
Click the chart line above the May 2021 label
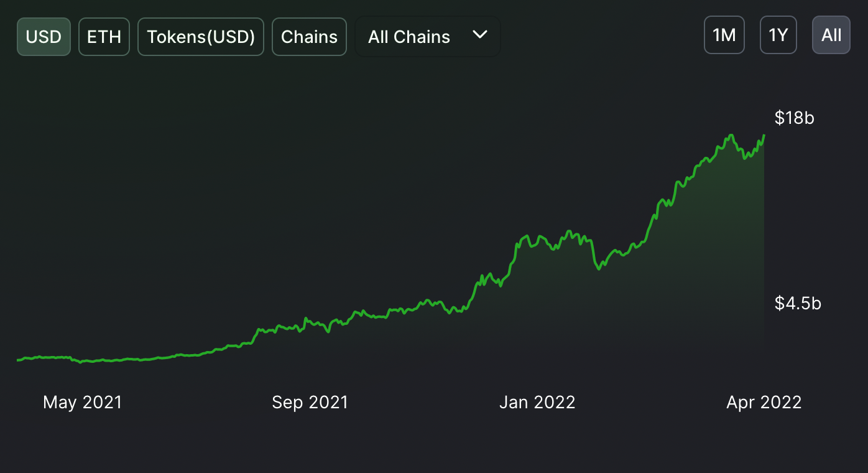point(83,361)
